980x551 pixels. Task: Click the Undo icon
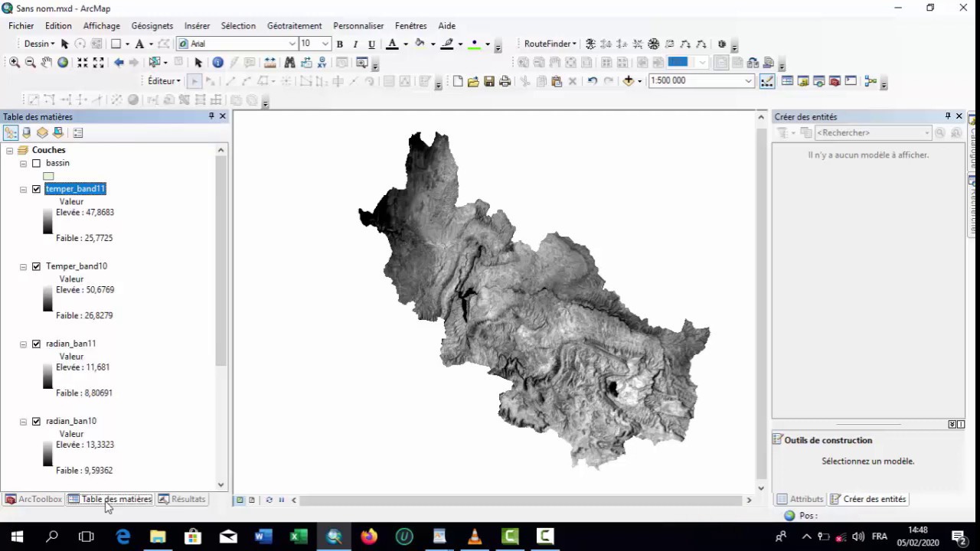(x=592, y=81)
